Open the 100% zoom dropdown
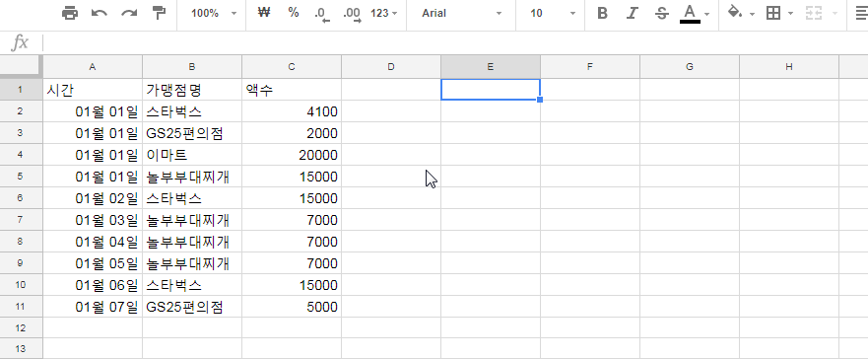This screenshot has height=359, width=868. pyautogui.click(x=214, y=13)
